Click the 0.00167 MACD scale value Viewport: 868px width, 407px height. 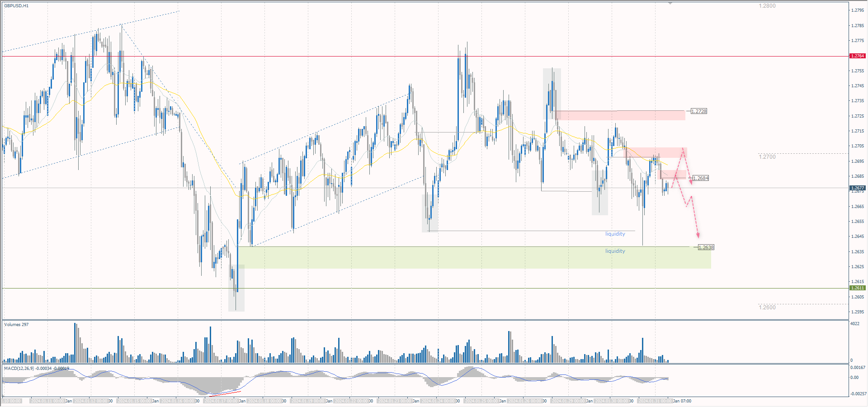[x=858, y=368]
